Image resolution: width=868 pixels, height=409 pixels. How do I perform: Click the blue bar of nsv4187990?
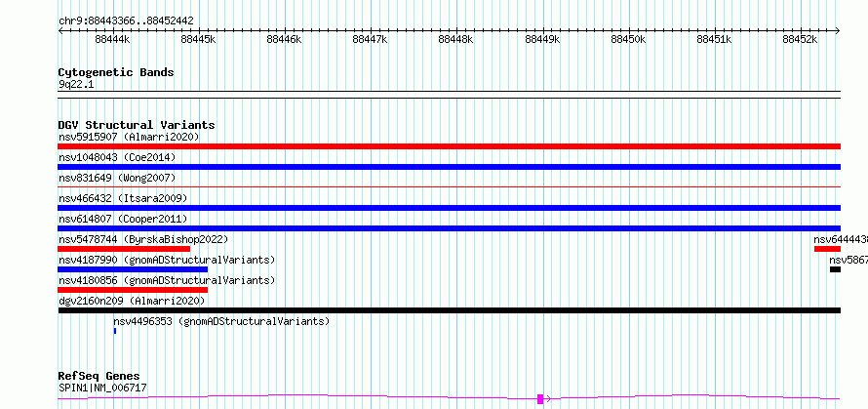coord(133,269)
